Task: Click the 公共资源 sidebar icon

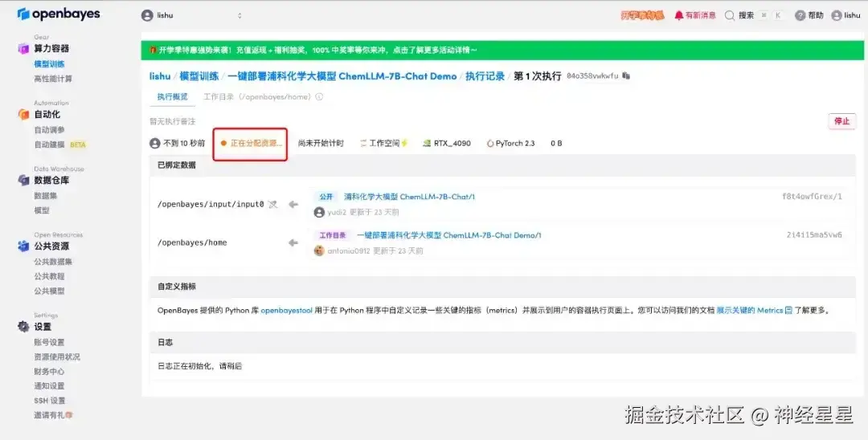Action: [23, 246]
